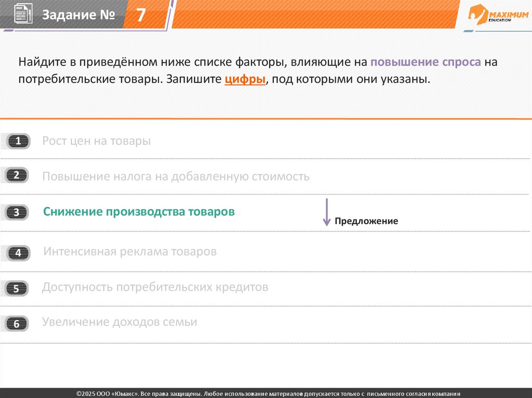Select number badge 4
Viewport: 532px width, 398px height.
click(x=18, y=253)
